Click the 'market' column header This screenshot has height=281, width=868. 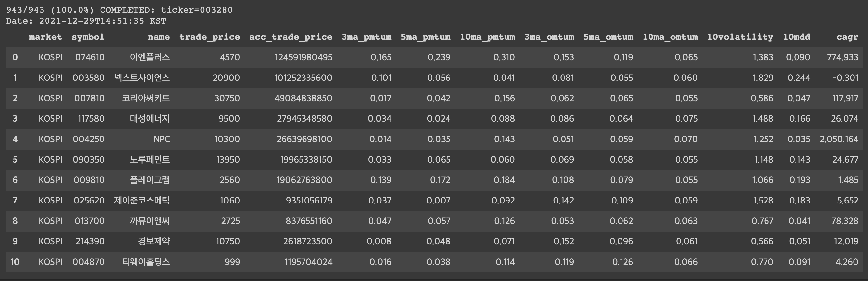click(45, 37)
